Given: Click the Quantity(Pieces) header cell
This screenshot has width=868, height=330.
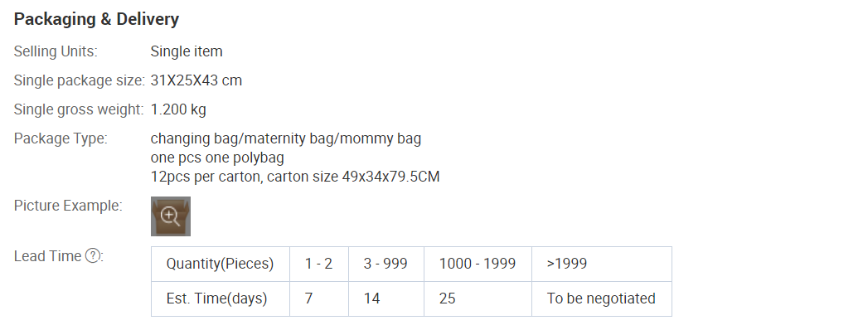Looking at the screenshot, I should click(x=221, y=264).
